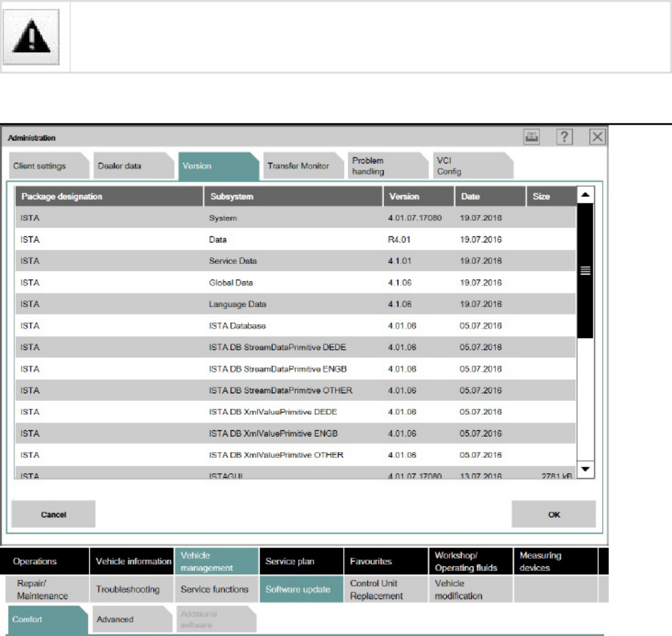The height and width of the screenshot is (636, 672).
Task: Click Cancel in Administration dialog
Action: pyautogui.click(x=53, y=514)
